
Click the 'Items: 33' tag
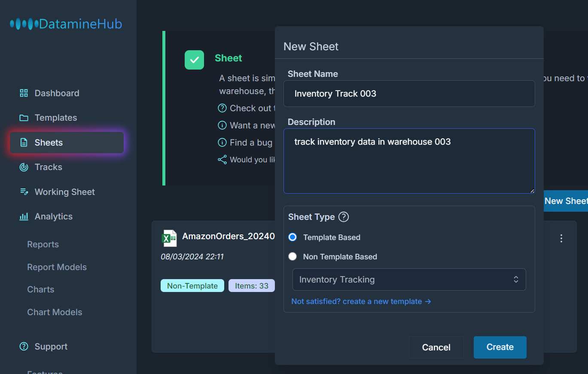tap(252, 286)
